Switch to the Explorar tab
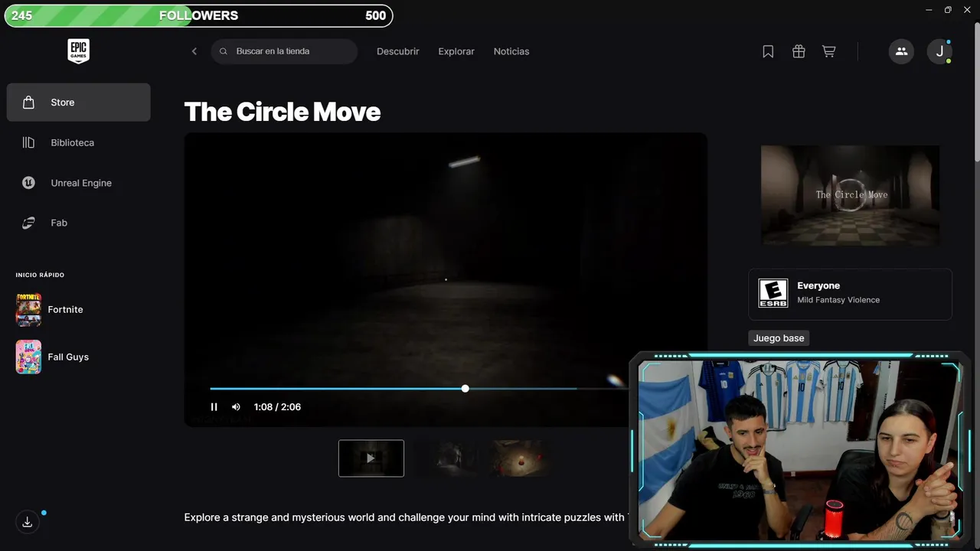 tap(456, 51)
